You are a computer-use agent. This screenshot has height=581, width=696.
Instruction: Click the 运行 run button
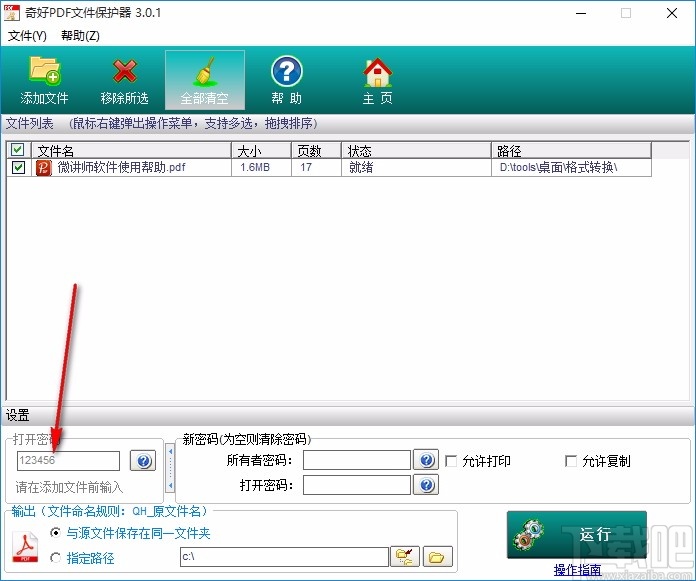click(577, 534)
